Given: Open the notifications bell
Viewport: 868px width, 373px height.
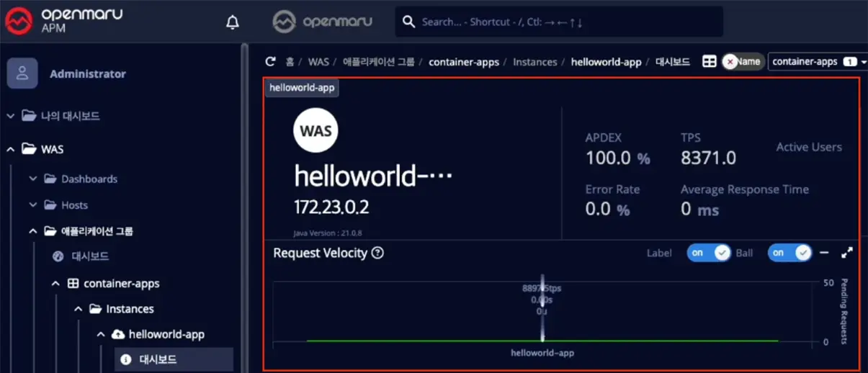Looking at the screenshot, I should [233, 22].
